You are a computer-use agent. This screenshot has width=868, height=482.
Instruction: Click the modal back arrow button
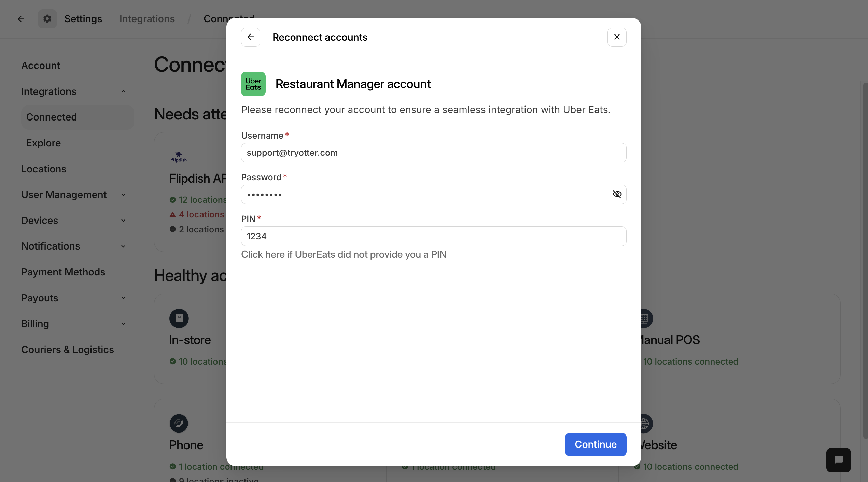tap(251, 37)
